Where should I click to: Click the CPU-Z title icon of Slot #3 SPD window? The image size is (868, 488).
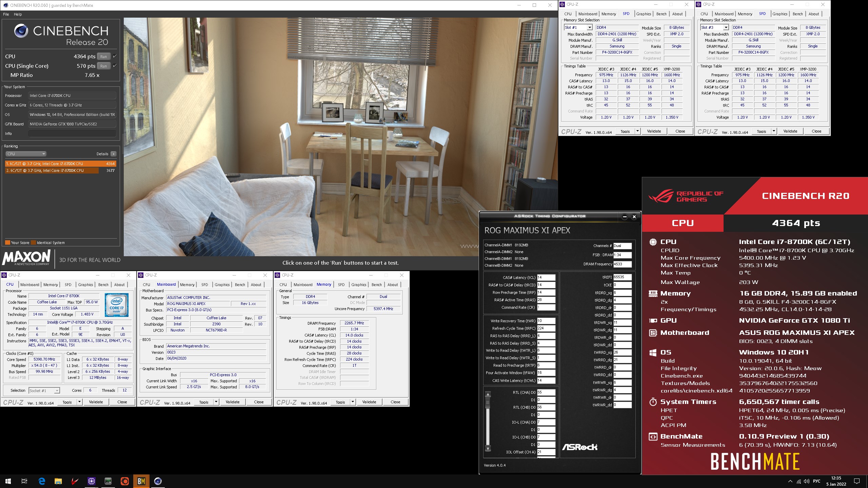pos(698,4)
